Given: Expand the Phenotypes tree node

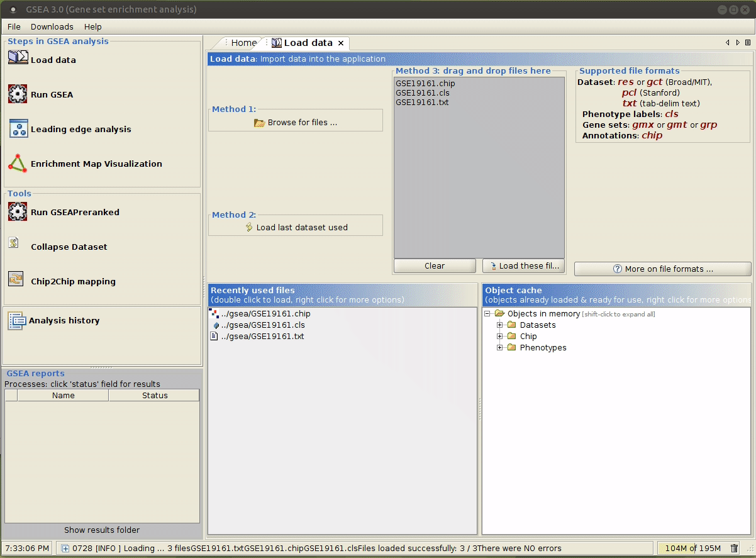Looking at the screenshot, I should coord(501,348).
